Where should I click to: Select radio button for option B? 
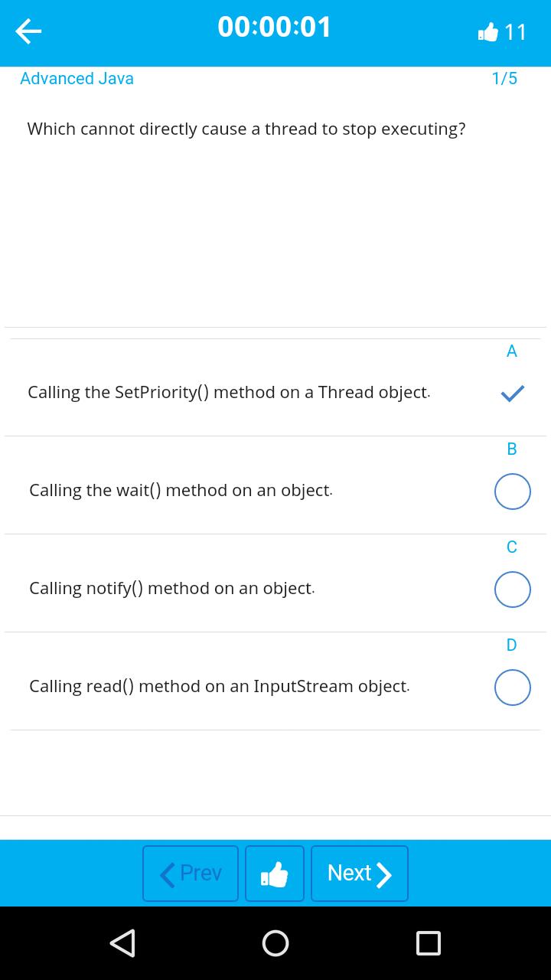(512, 492)
